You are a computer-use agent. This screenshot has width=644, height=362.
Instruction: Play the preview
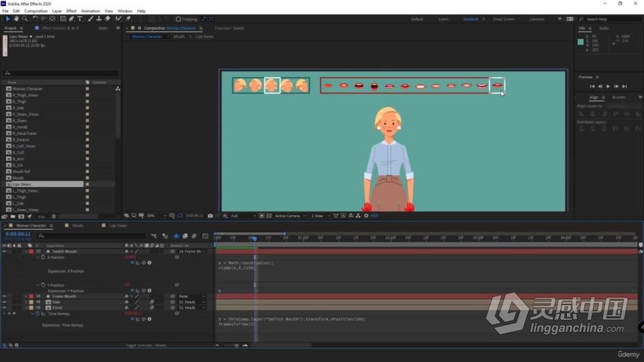point(608,86)
